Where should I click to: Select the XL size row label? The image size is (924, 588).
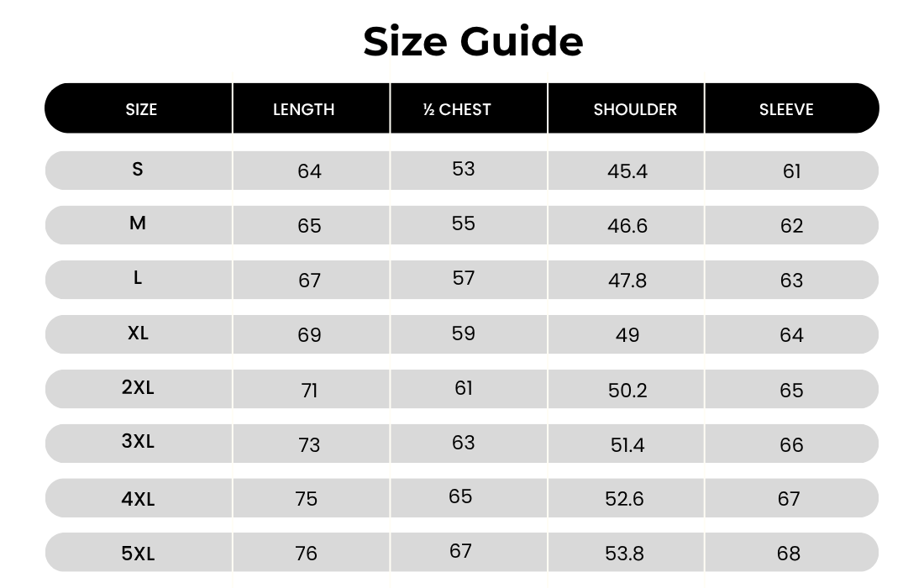[138, 333]
